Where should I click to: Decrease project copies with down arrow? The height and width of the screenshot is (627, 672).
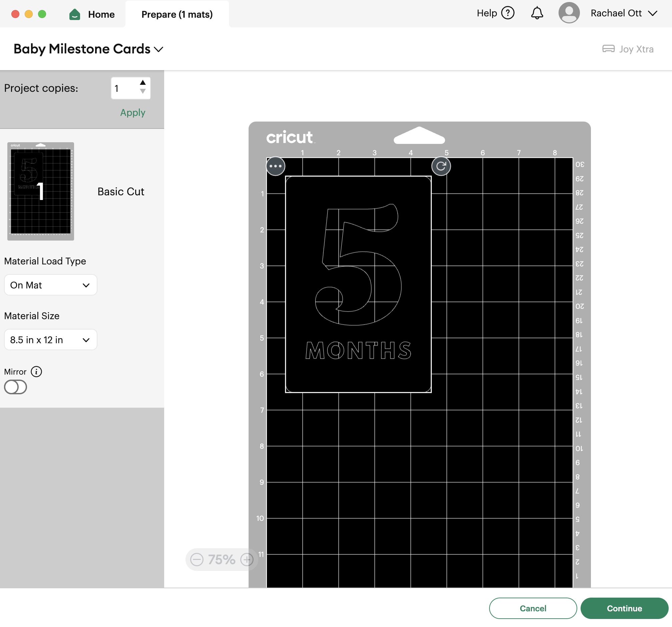tap(143, 91)
